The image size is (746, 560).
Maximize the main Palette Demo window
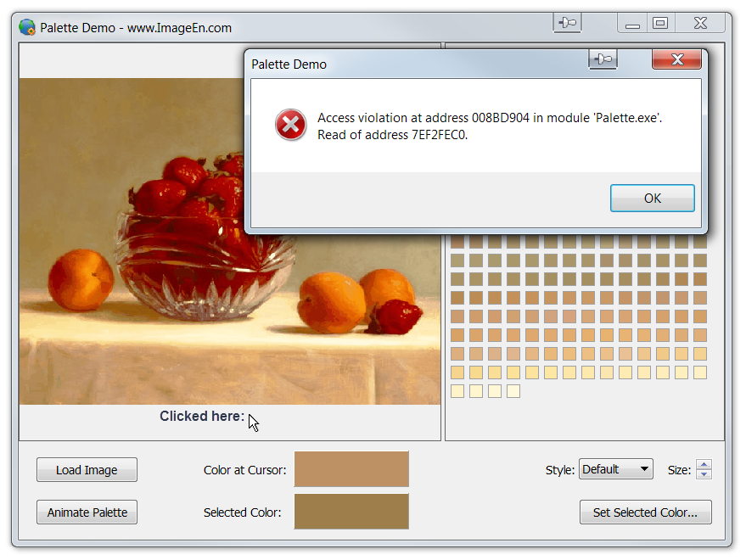[660, 23]
